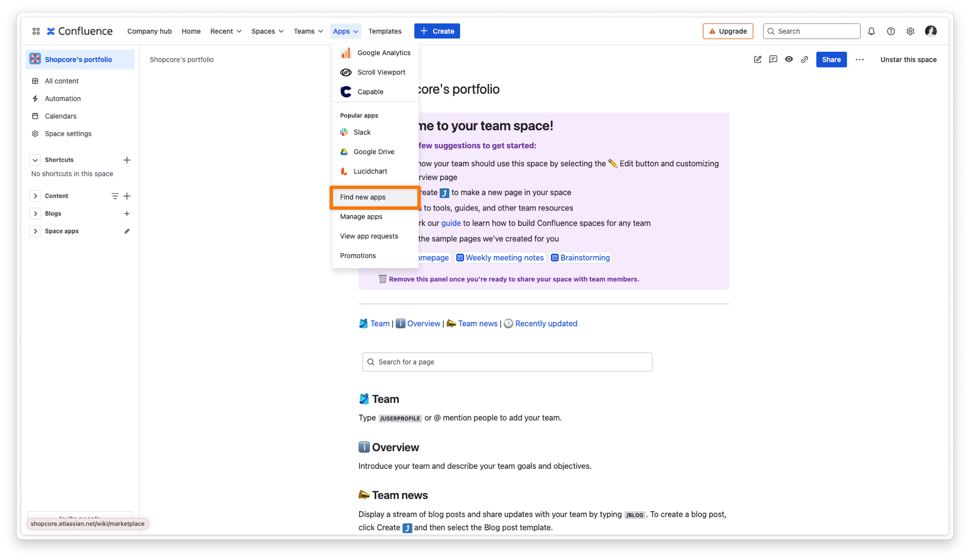Close the Apps dropdown menu
The image size is (970, 560).
tap(345, 31)
